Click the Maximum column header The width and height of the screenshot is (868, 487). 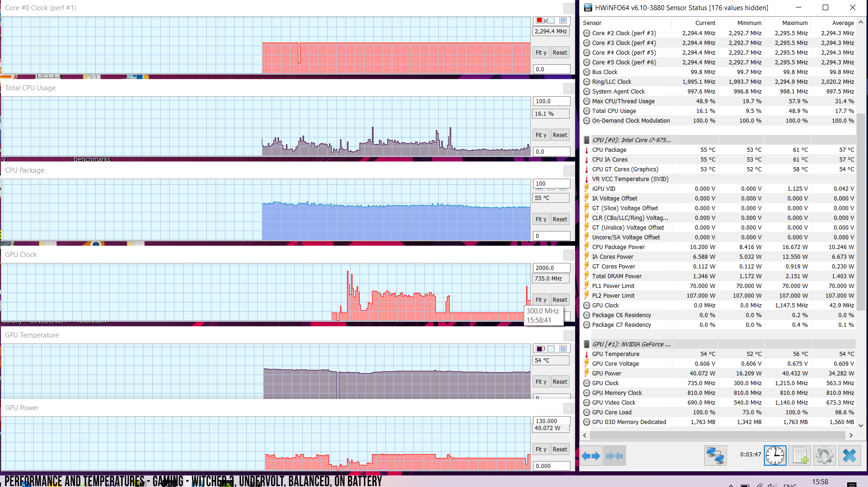787,23
